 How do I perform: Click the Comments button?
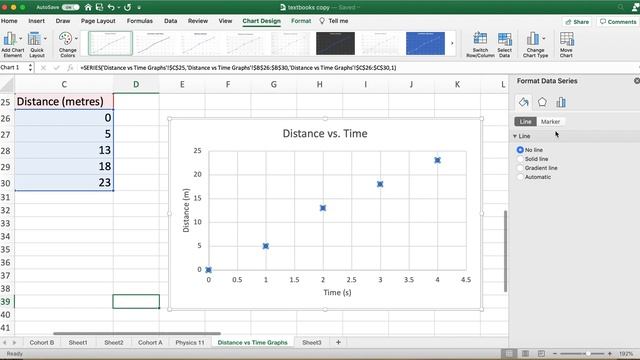coord(618,22)
